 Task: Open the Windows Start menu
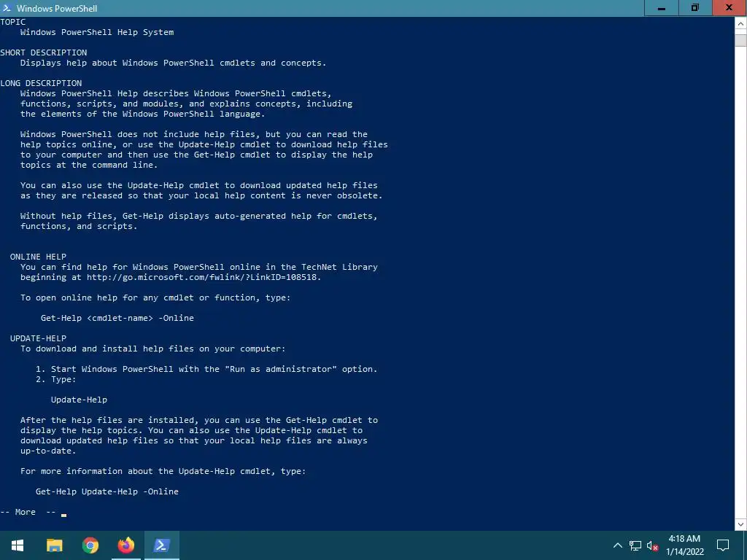(x=18, y=545)
